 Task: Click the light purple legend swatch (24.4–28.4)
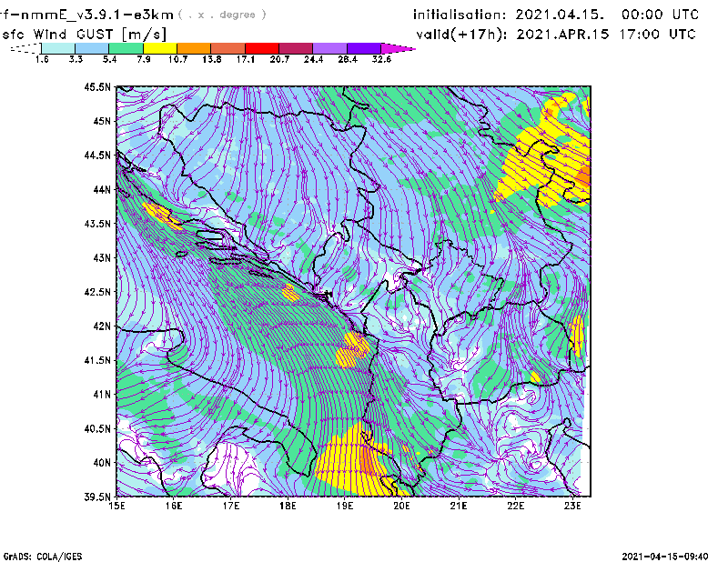pos(330,48)
